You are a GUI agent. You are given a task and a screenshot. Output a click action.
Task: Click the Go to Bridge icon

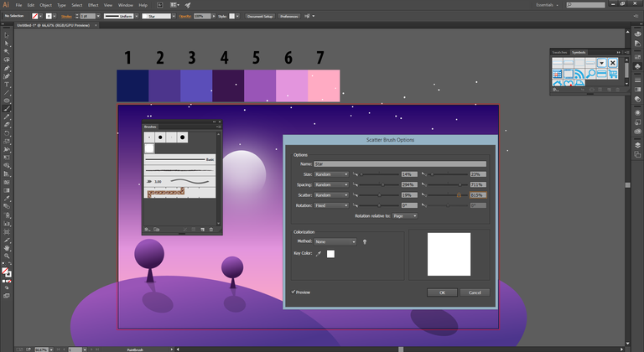click(x=160, y=5)
